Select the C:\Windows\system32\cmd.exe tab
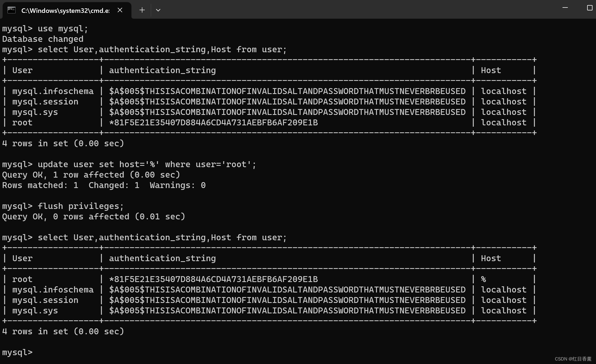This screenshot has width=596, height=364. pos(64,11)
